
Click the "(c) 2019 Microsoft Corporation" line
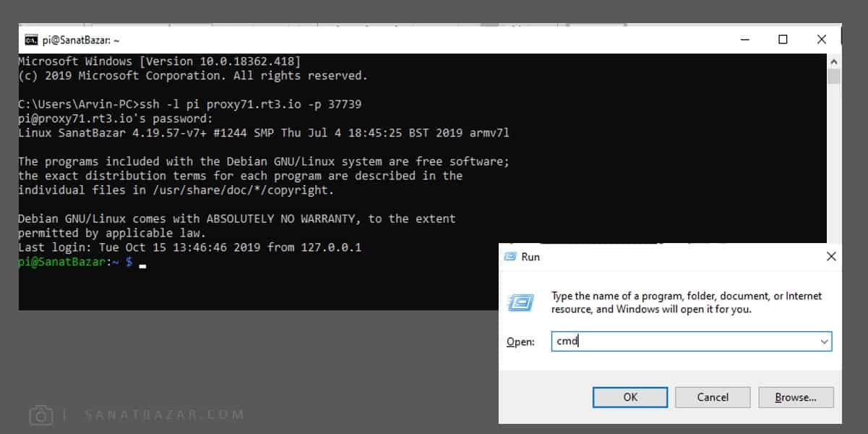193,75
